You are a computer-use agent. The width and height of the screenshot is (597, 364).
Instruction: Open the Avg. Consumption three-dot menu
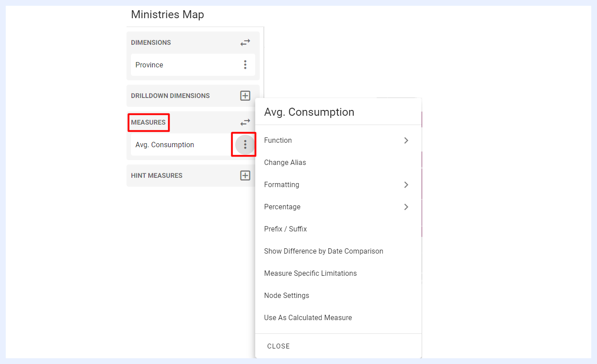[245, 145]
